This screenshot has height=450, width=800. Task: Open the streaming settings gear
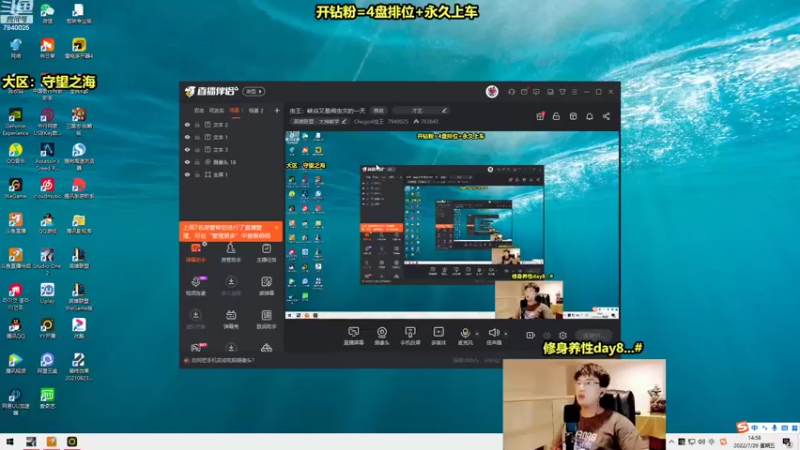pyautogui.click(x=562, y=335)
